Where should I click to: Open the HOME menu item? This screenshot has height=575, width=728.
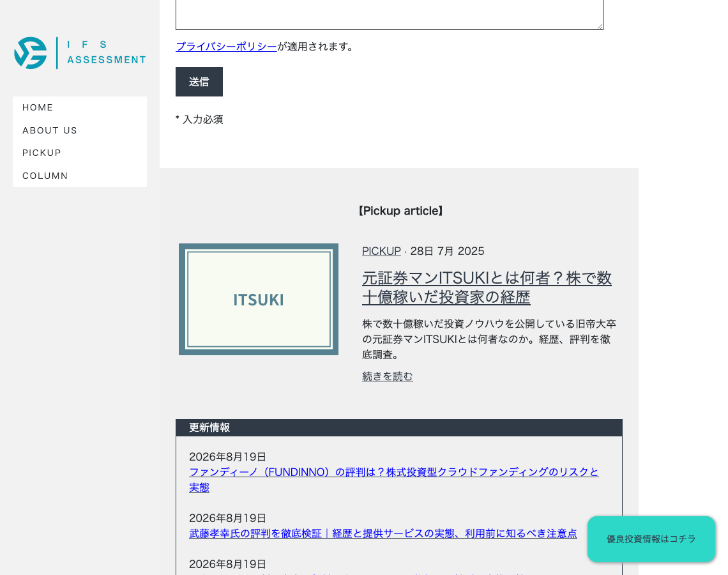pos(38,107)
